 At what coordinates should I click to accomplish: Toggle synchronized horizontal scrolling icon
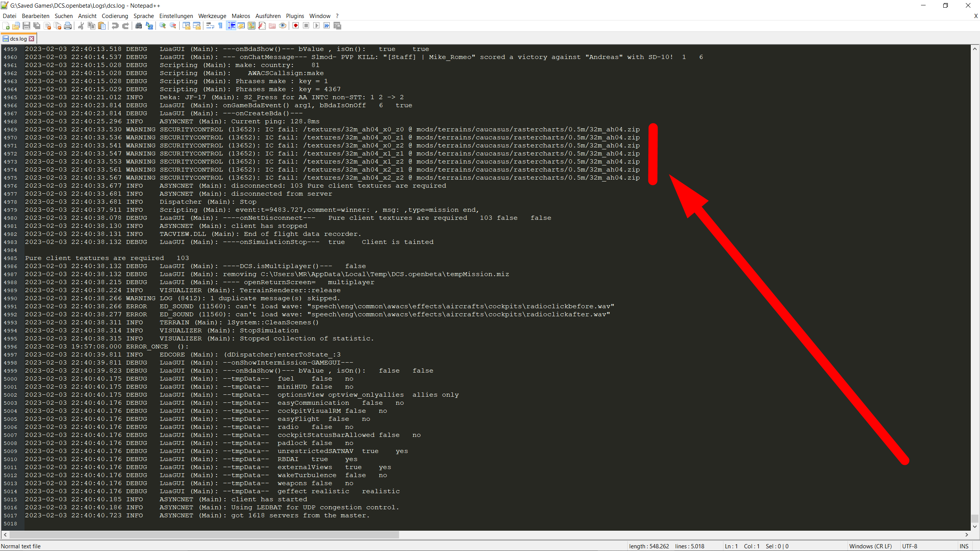(x=197, y=26)
